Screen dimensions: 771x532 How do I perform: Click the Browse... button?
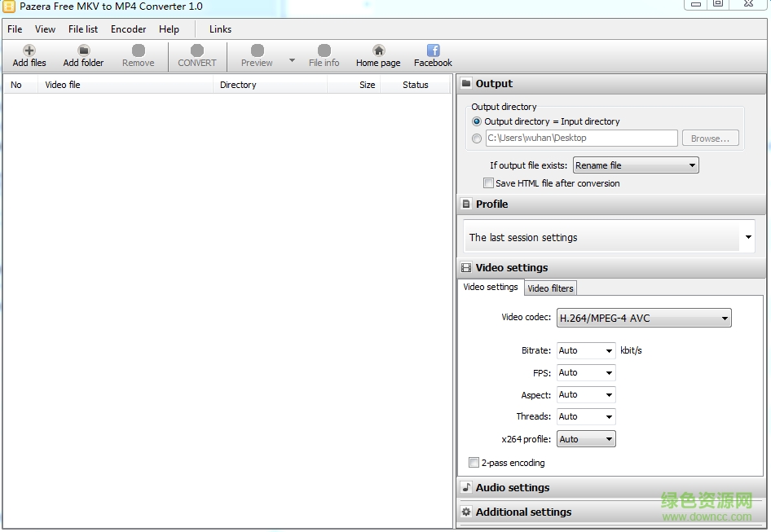coord(710,138)
